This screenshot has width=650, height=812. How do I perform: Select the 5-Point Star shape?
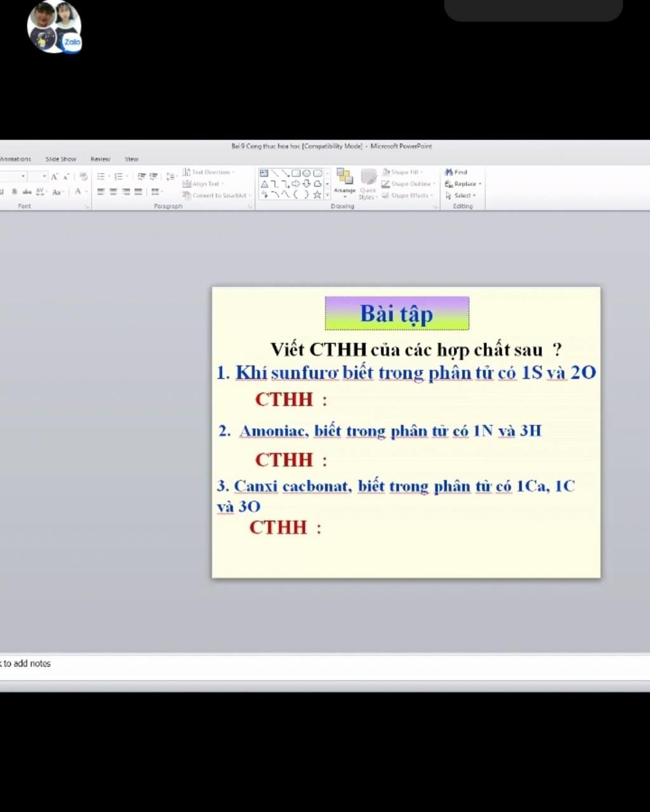click(x=317, y=195)
